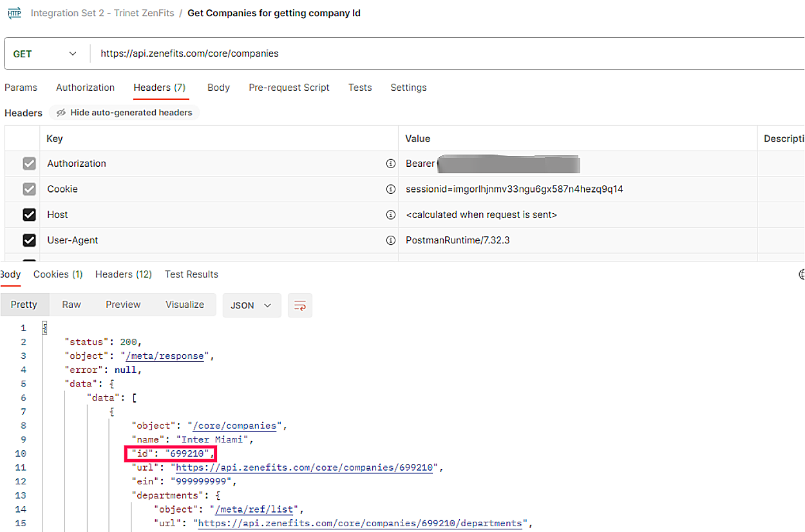This screenshot has height=532, width=805.
Task: Uncheck the User-Agent header checkbox
Action: pyautogui.click(x=29, y=240)
